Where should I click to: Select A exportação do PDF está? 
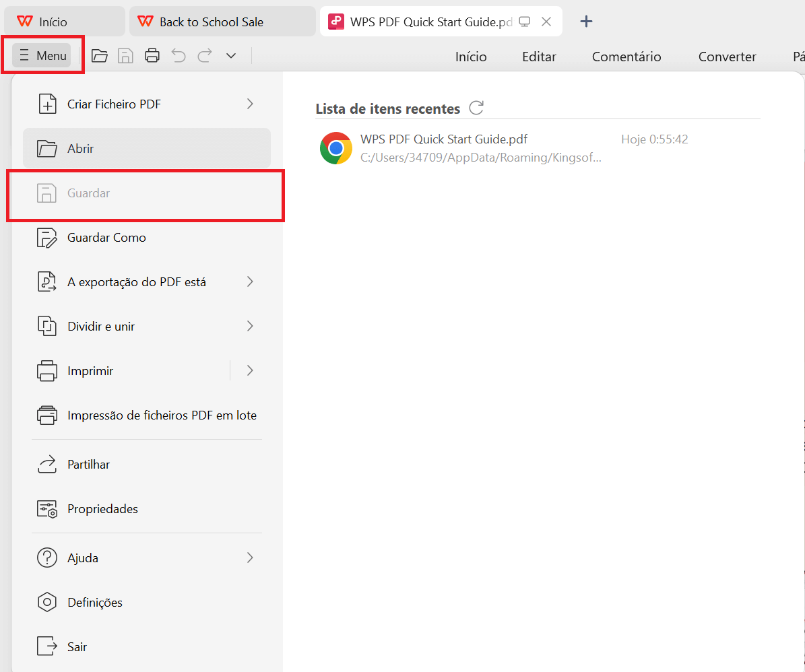(x=147, y=281)
